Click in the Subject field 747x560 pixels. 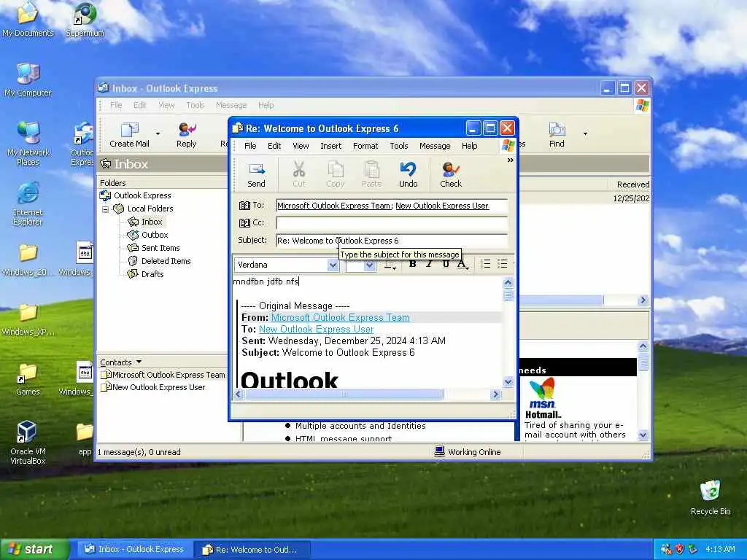(x=392, y=241)
